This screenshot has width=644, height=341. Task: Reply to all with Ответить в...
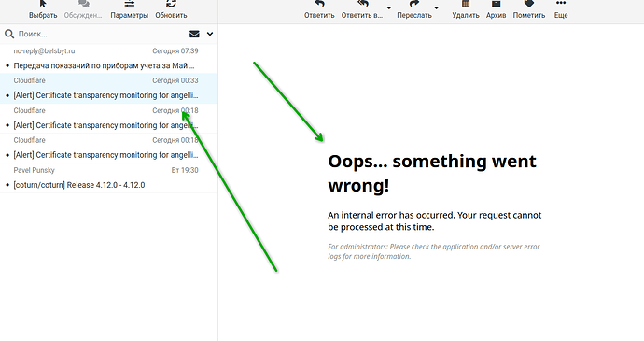[x=362, y=9]
